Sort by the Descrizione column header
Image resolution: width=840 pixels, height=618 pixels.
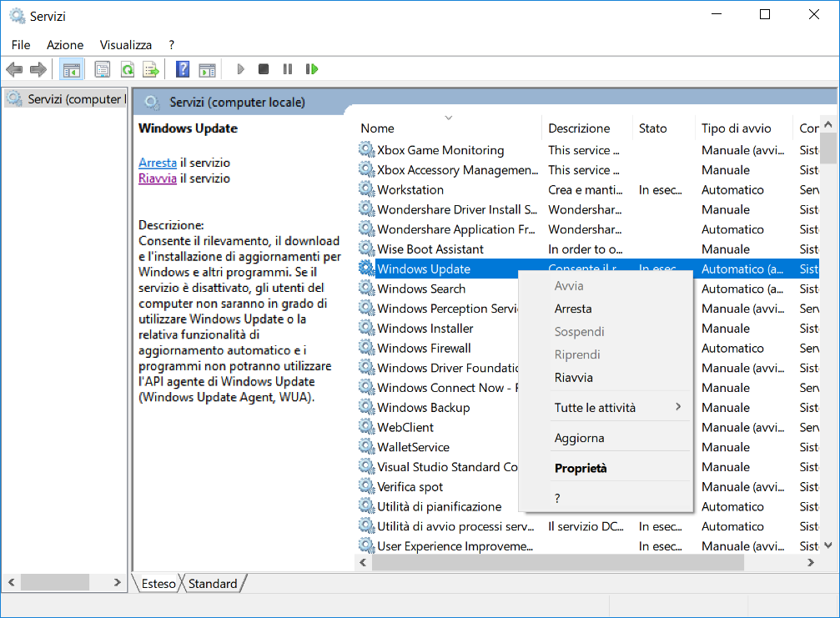coord(587,128)
